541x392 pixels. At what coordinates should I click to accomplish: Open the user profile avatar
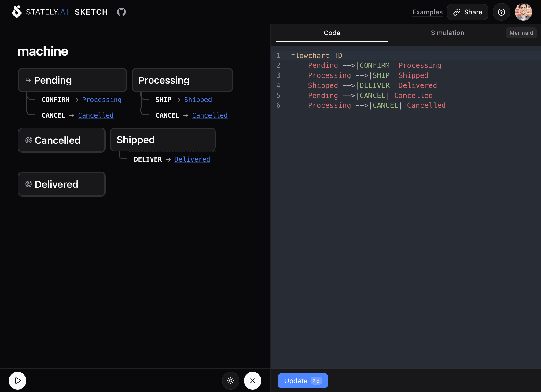[x=523, y=12]
